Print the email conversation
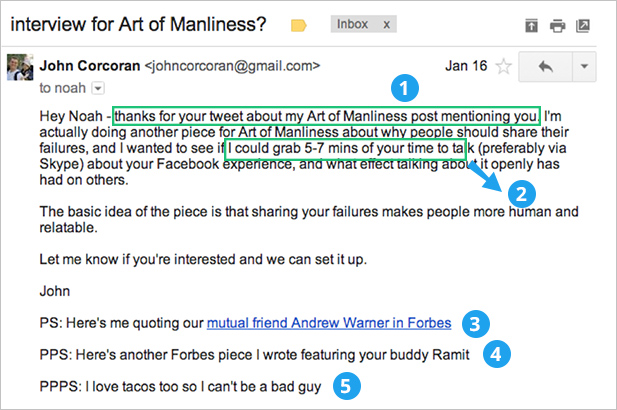Viewport: 617px width, 410px height. (557, 25)
